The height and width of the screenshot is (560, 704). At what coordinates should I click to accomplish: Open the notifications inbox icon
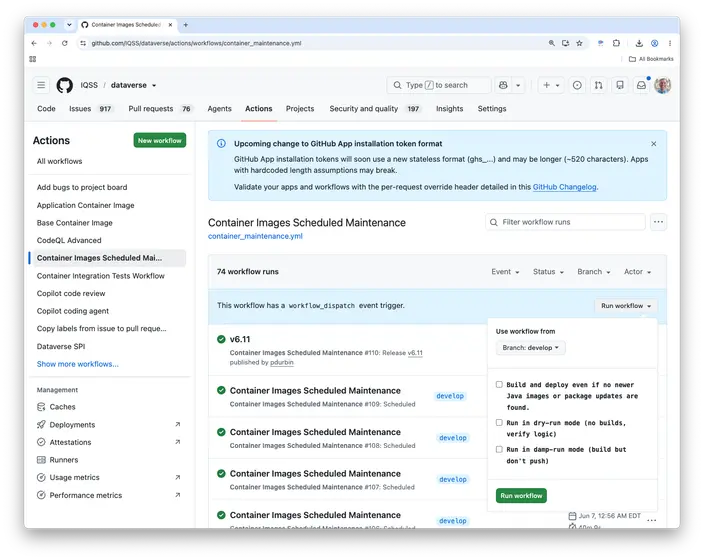[642, 85]
